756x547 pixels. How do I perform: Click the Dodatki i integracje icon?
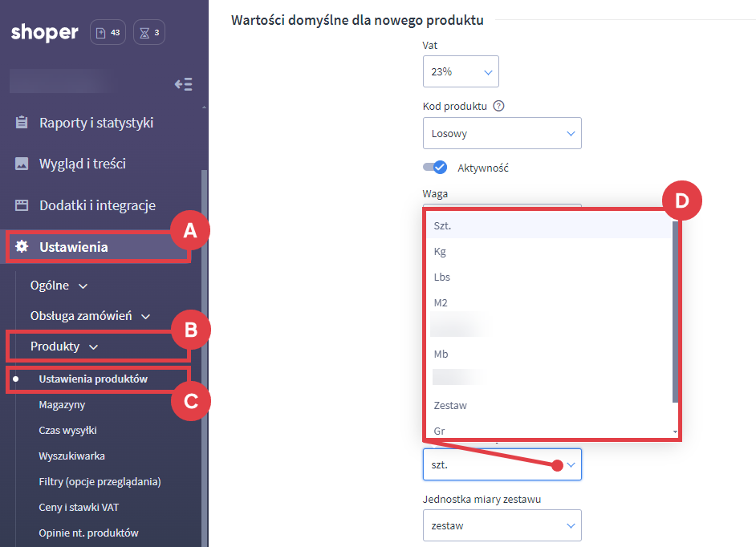click(22, 205)
